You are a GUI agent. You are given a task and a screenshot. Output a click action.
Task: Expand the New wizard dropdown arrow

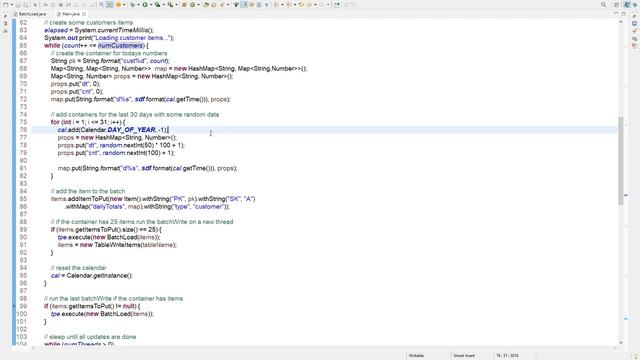[x=12, y=4]
